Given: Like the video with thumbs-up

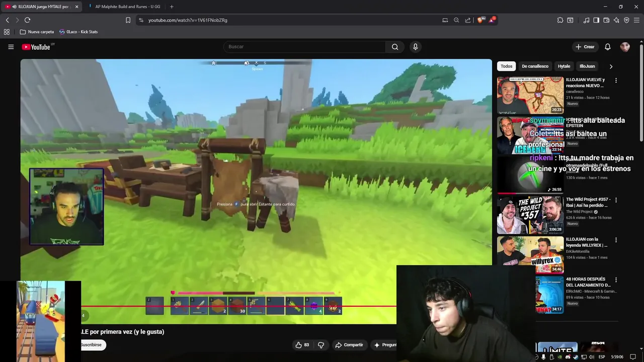Looking at the screenshot, I should (x=302, y=345).
